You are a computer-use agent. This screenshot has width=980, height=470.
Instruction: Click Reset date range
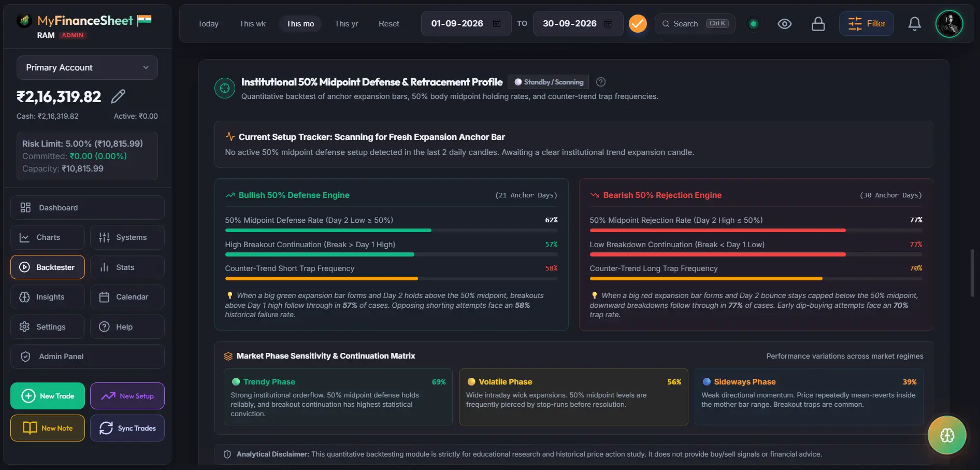coord(389,24)
